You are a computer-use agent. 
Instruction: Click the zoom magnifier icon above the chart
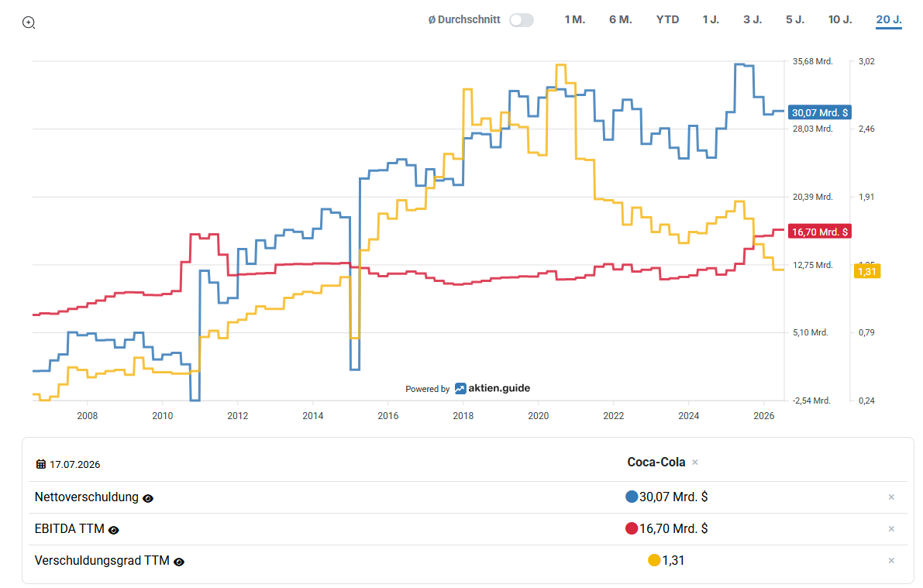(29, 23)
